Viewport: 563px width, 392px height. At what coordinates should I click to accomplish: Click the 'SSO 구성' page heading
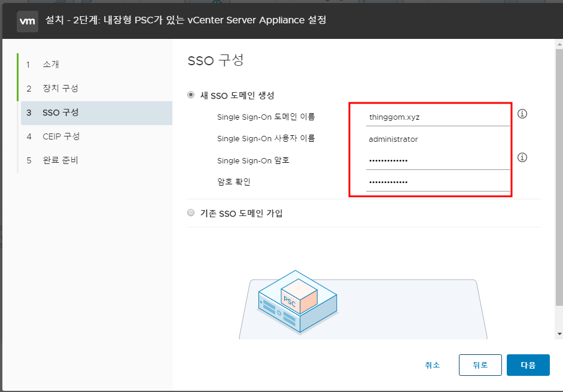(x=216, y=60)
